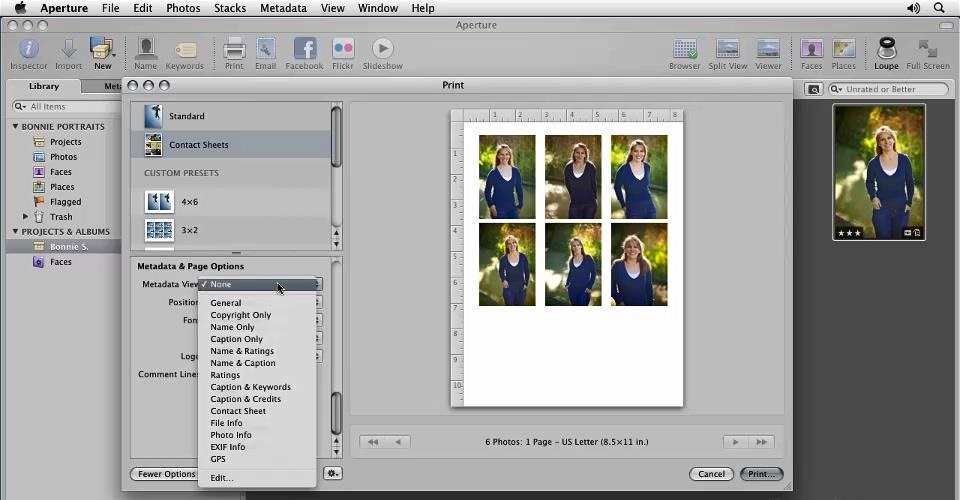
Task: Click the Fewer Options button
Action: 166,474
